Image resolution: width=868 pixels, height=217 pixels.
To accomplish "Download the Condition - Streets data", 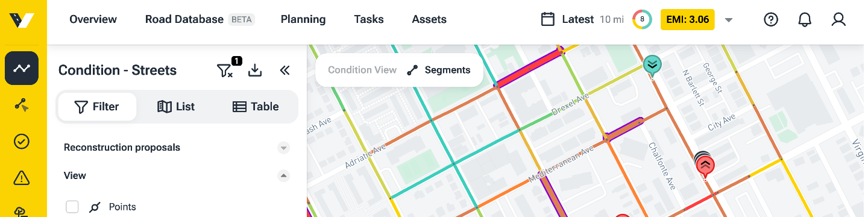I will click(x=255, y=71).
